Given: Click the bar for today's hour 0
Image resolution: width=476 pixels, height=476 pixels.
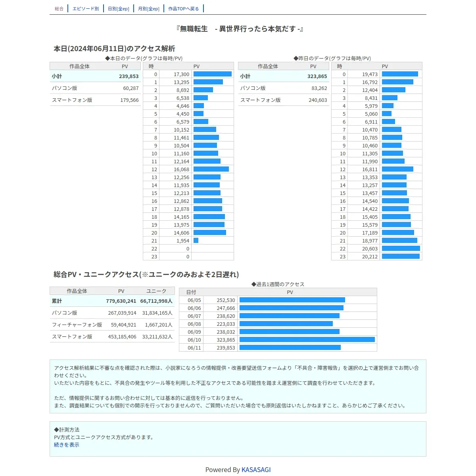Looking at the screenshot, I should pyautogui.click(x=213, y=74).
